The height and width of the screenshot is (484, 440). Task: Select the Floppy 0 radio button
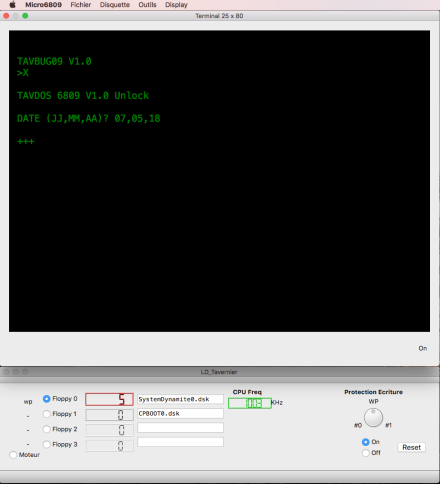tap(47, 399)
